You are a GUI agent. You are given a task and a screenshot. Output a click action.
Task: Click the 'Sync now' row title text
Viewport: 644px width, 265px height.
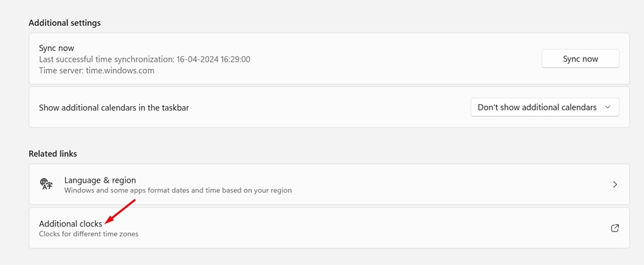click(57, 48)
